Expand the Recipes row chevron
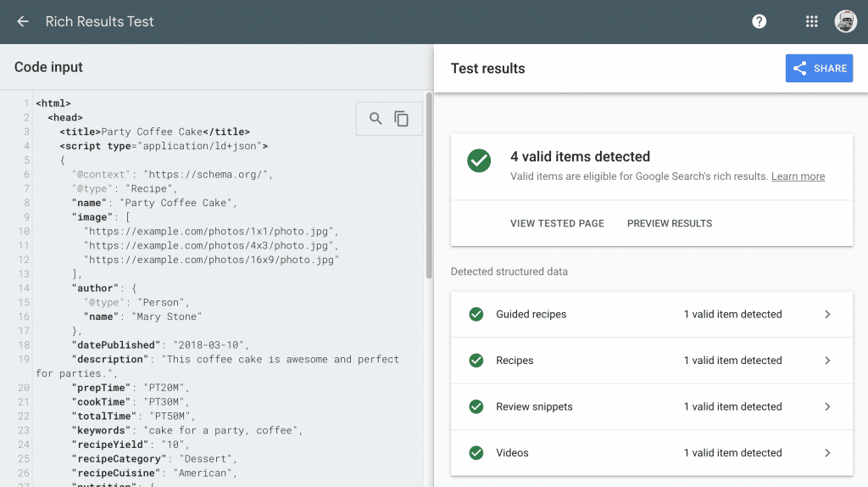Screen dimensions: 868x487 (827, 361)
